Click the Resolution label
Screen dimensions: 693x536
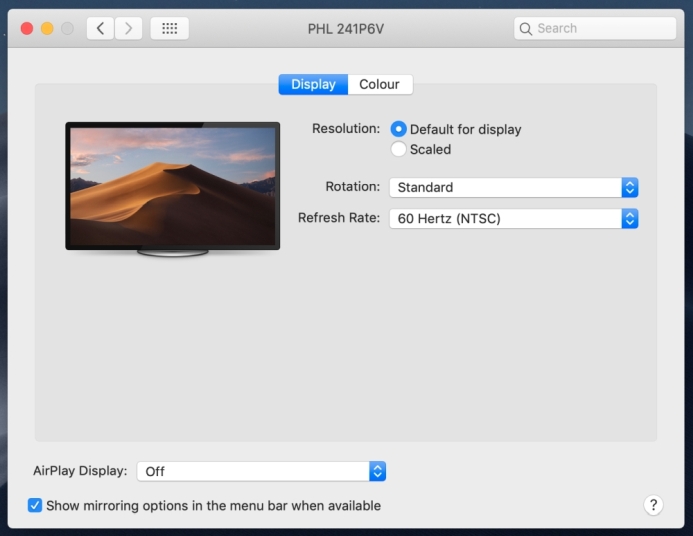(346, 129)
